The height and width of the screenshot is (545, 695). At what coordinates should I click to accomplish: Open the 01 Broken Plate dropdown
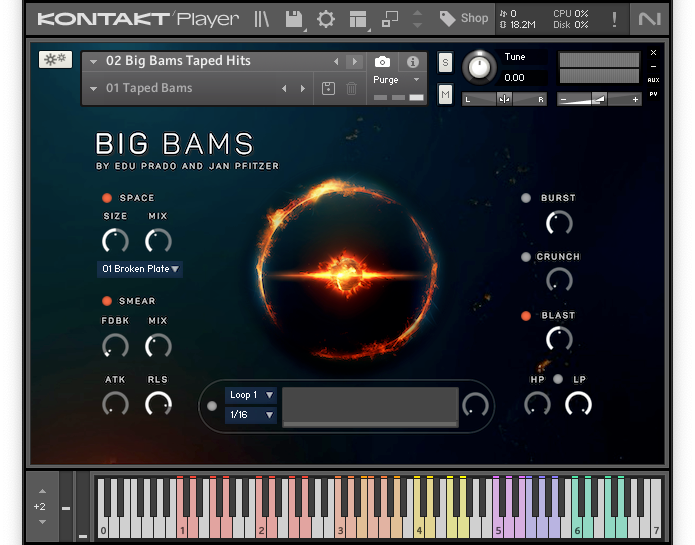click(140, 269)
